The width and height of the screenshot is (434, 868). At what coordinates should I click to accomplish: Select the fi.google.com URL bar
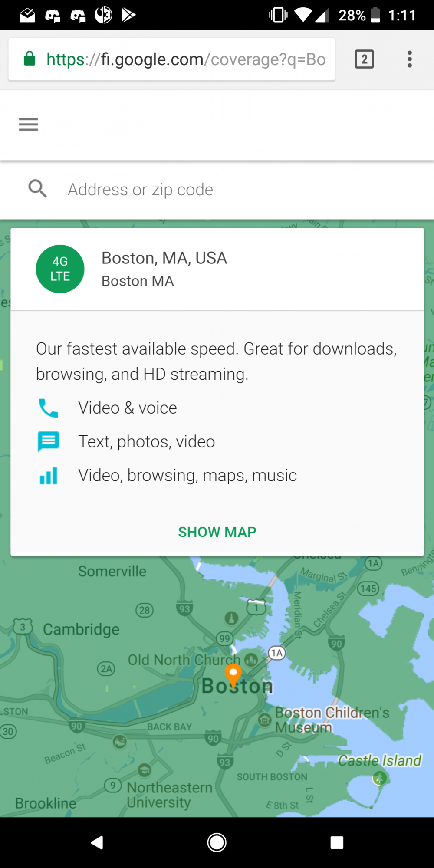[172, 59]
